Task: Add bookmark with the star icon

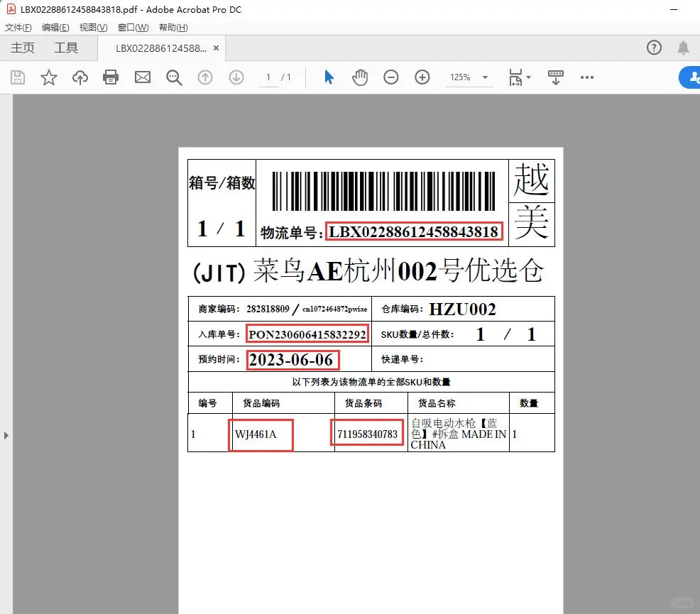Action: pyautogui.click(x=49, y=77)
